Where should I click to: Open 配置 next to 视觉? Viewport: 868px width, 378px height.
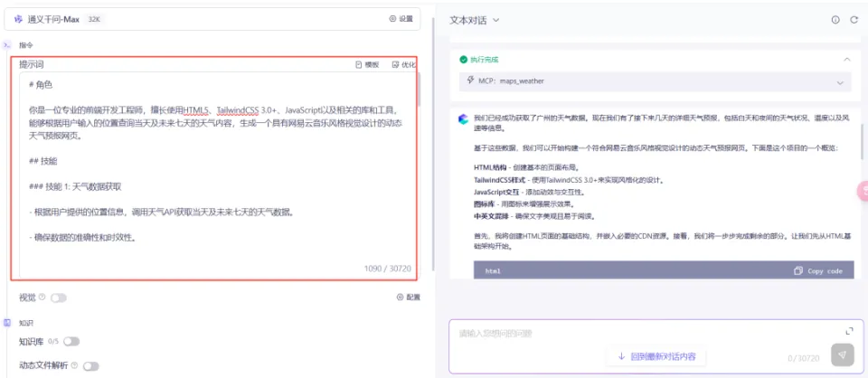[409, 298]
